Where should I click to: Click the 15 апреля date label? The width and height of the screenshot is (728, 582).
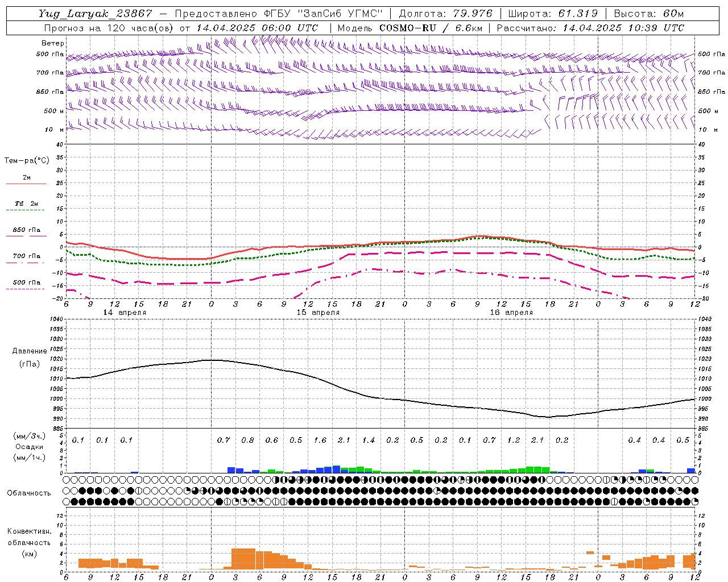tap(318, 313)
